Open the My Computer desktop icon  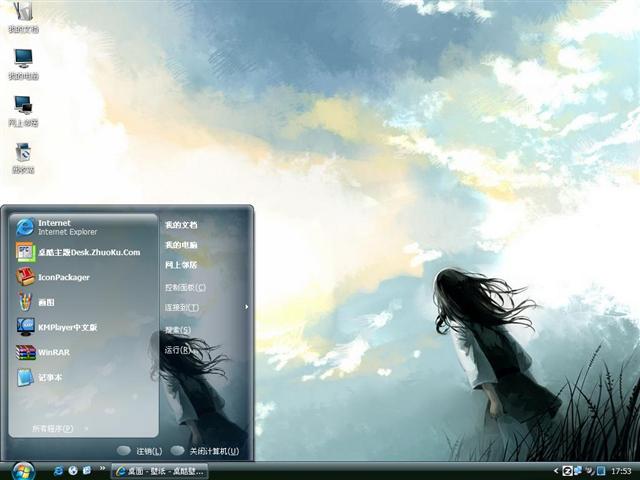23,64
